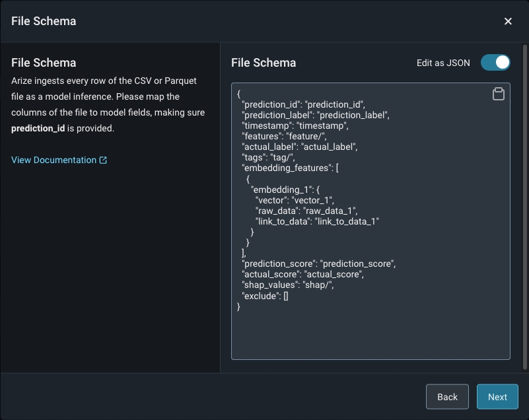This screenshot has width=529, height=420.
Task: Select the "shap_values" line in the editor
Action: [289, 285]
